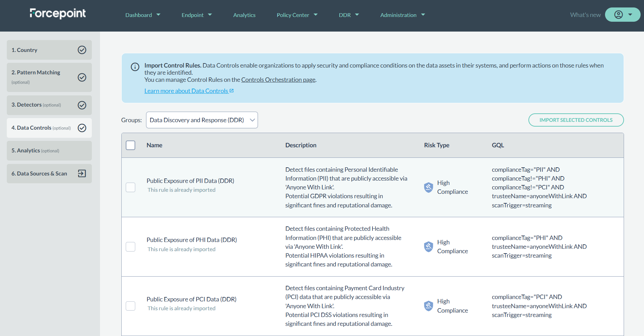The height and width of the screenshot is (336, 644).
Task: Click the PCI rule compliance shield icon
Action: click(428, 306)
